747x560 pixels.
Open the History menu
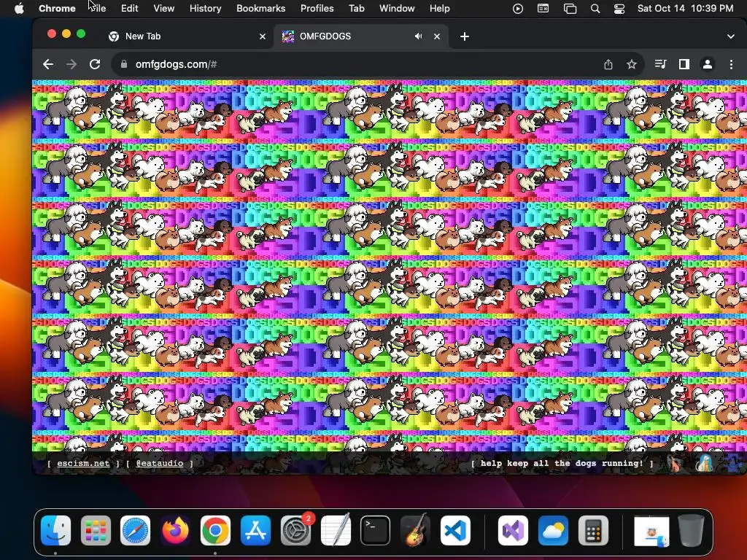[x=205, y=8]
